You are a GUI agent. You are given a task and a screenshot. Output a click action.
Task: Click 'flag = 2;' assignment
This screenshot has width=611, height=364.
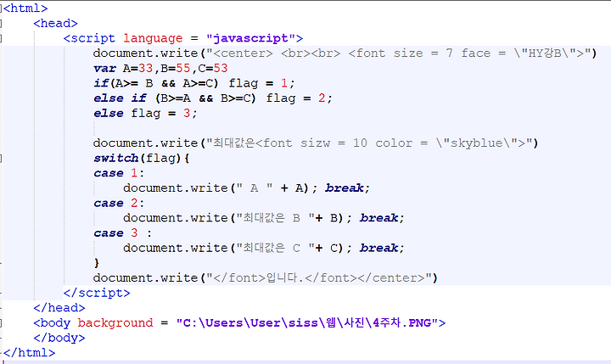tap(300, 98)
